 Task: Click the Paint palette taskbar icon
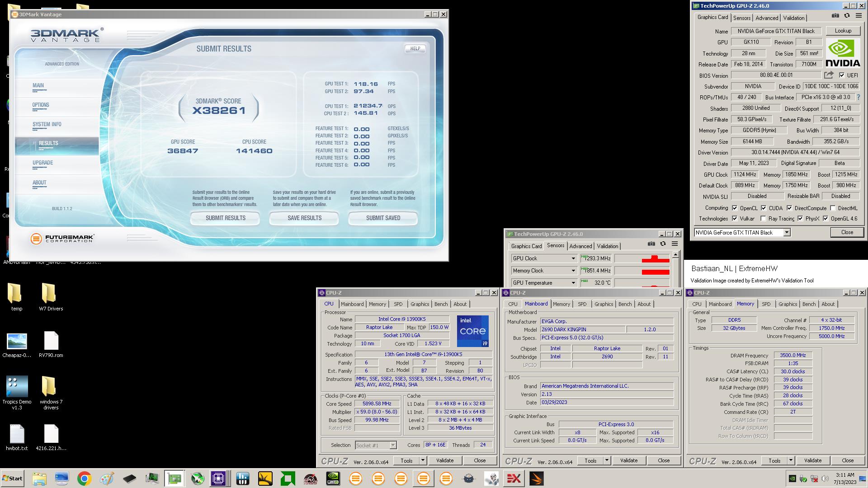(107, 479)
